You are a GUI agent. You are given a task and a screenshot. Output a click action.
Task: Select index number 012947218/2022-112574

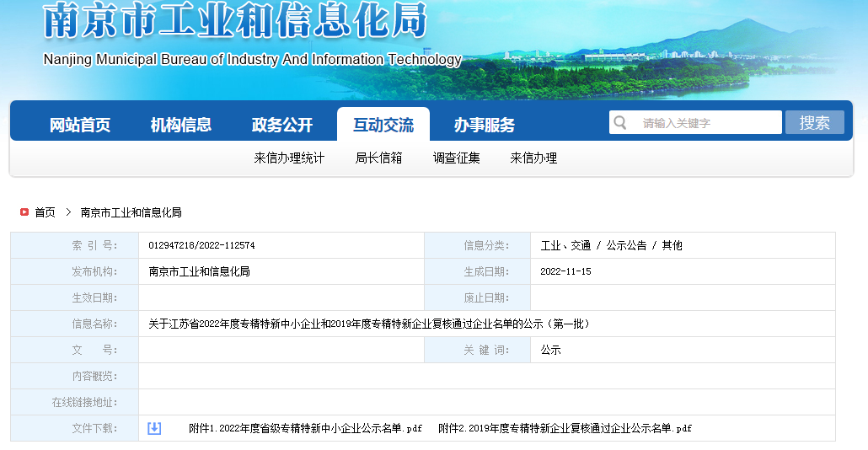pyautogui.click(x=201, y=245)
